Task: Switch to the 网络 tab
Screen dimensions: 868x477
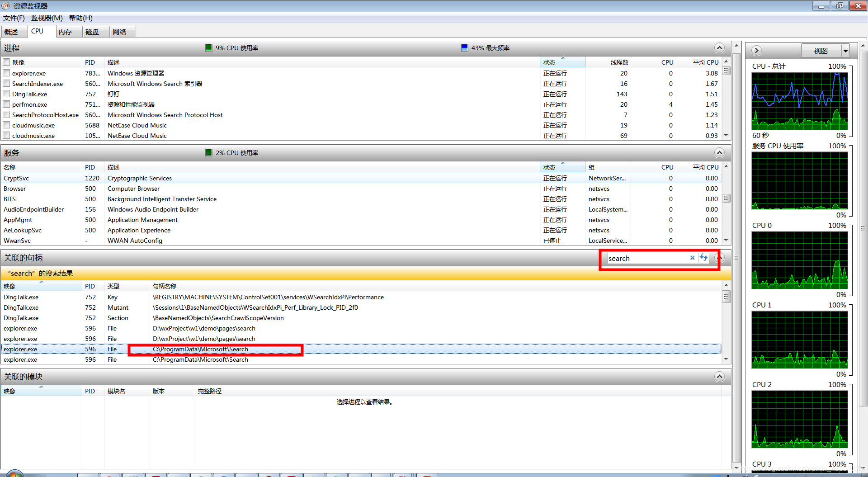Action: coord(123,32)
